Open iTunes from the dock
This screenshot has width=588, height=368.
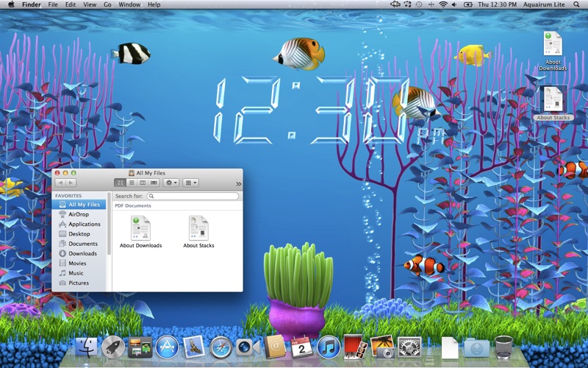pyautogui.click(x=328, y=347)
